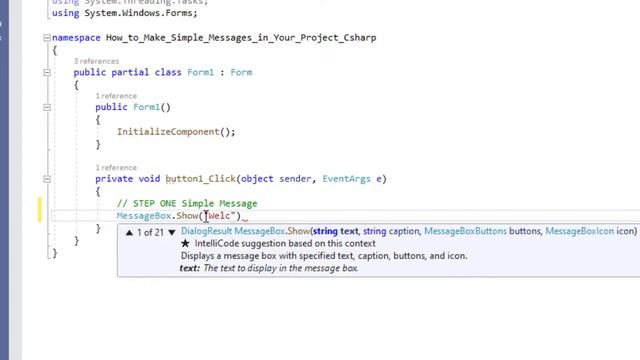The width and height of the screenshot is (640, 360).
Task: Collapse the Form1 class block
Action: (47, 73)
